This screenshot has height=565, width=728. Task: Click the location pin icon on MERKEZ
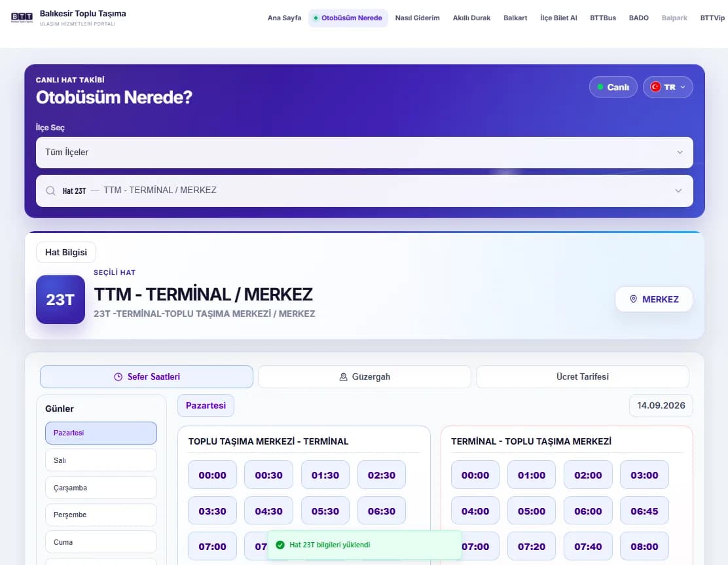click(x=633, y=299)
